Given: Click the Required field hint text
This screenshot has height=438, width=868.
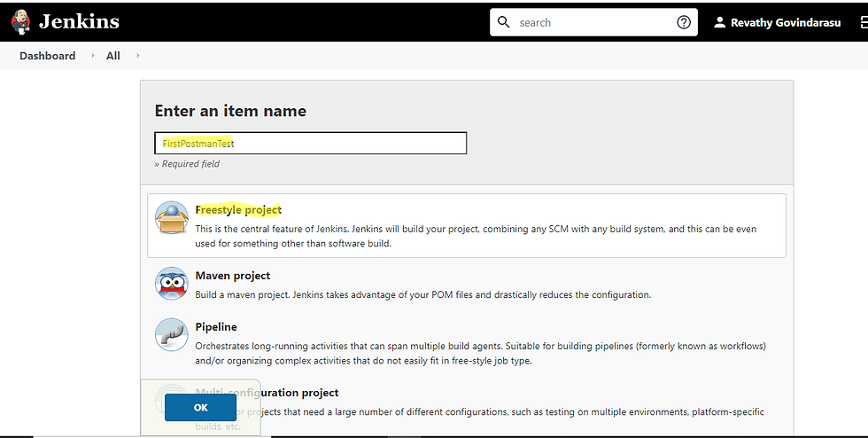Looking at the screenshot, I should click(x=187, y=163).
